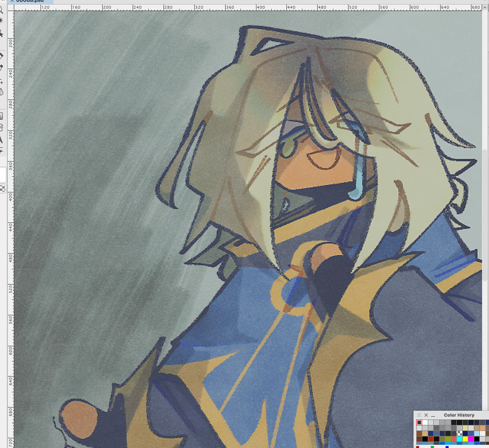Pick the white swatch in Color History
489x448 pixels.
click(425, 422)
